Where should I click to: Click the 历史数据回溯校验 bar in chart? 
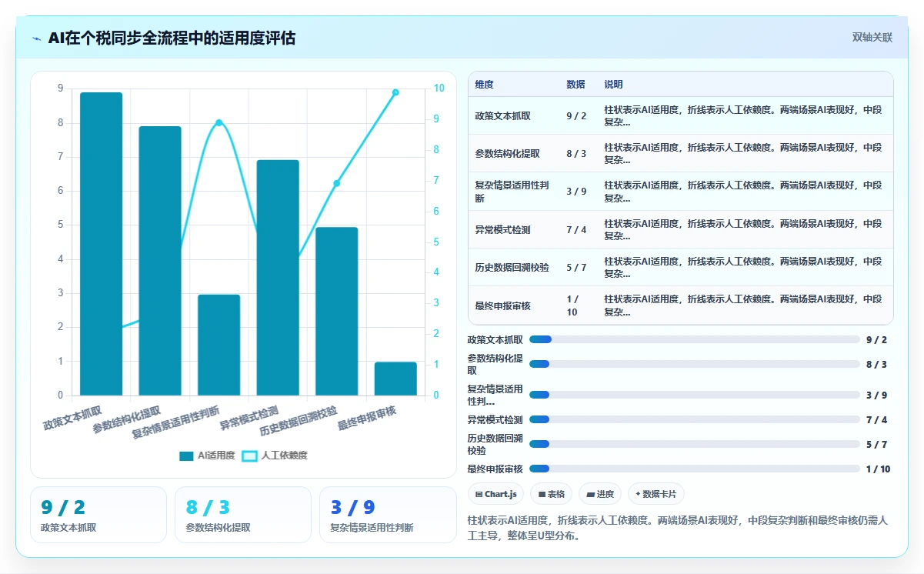336,312
